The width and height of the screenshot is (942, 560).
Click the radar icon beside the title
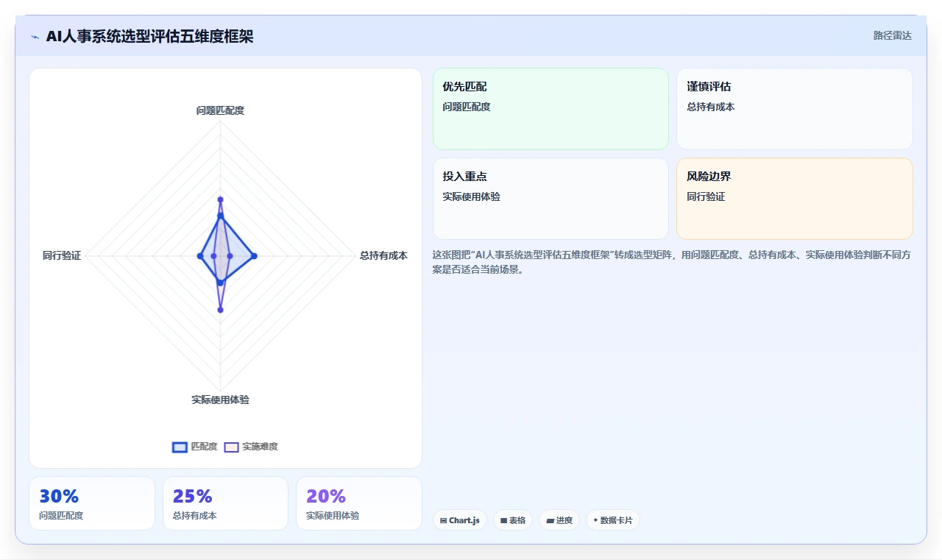pyautogui.click(x=35, y=37)
